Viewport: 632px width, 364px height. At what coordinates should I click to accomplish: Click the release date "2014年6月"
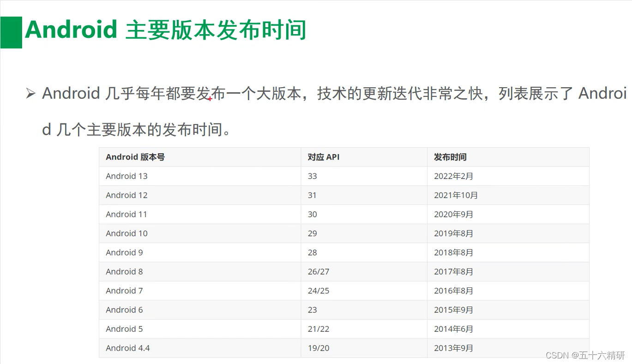click(454, 329)
